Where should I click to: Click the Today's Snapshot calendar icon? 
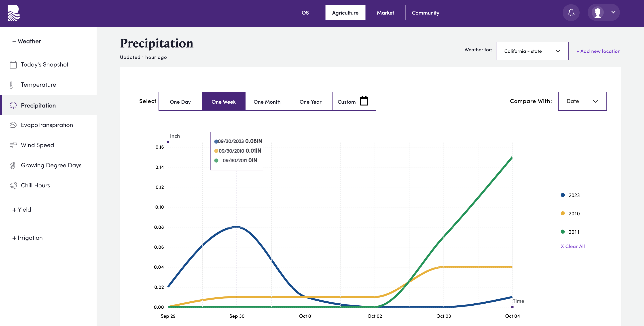(13, 65)
